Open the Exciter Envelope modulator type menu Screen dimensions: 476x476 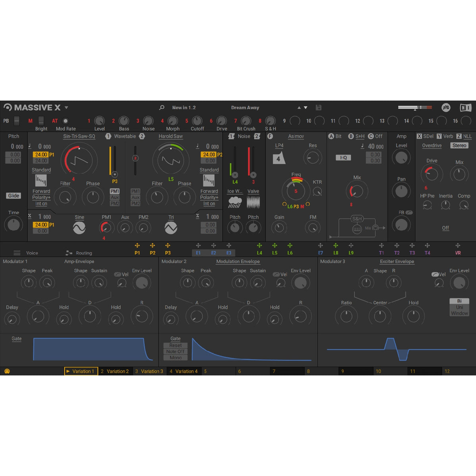coord(397,261)
